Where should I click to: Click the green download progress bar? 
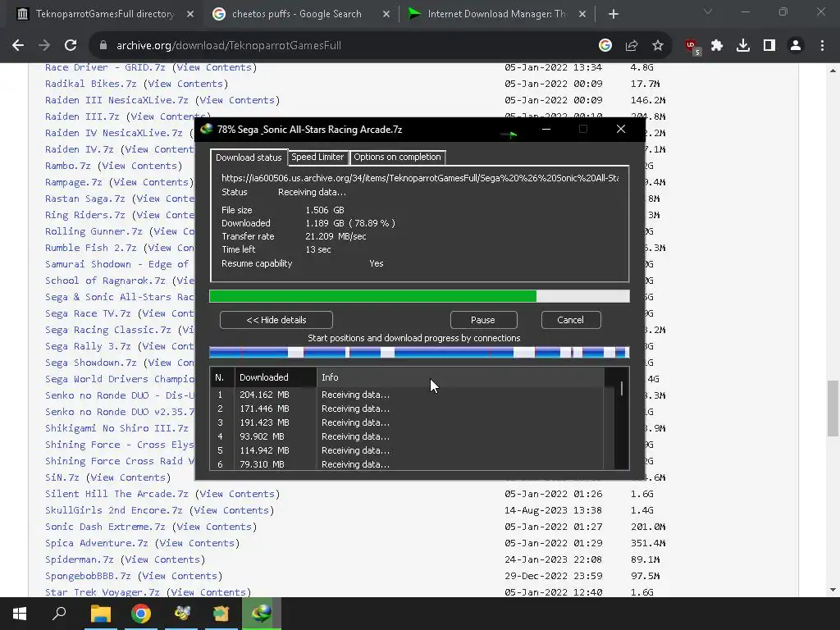(x=419, y=296)
